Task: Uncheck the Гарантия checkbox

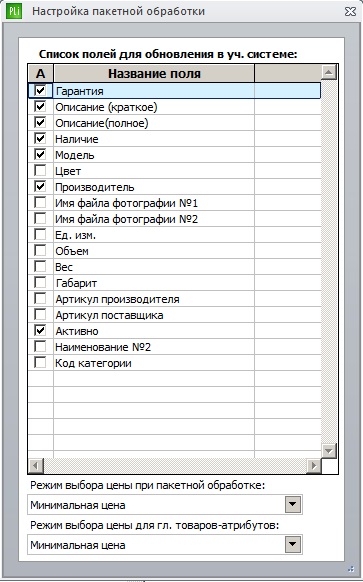Action: point(40,91)
